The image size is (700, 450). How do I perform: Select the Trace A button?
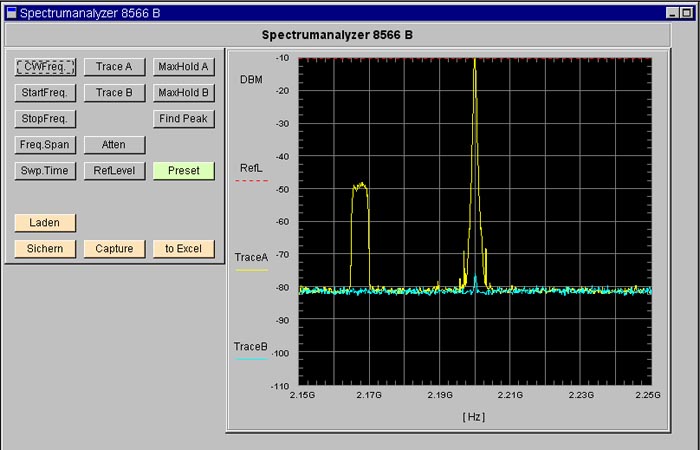pos(114,67)
